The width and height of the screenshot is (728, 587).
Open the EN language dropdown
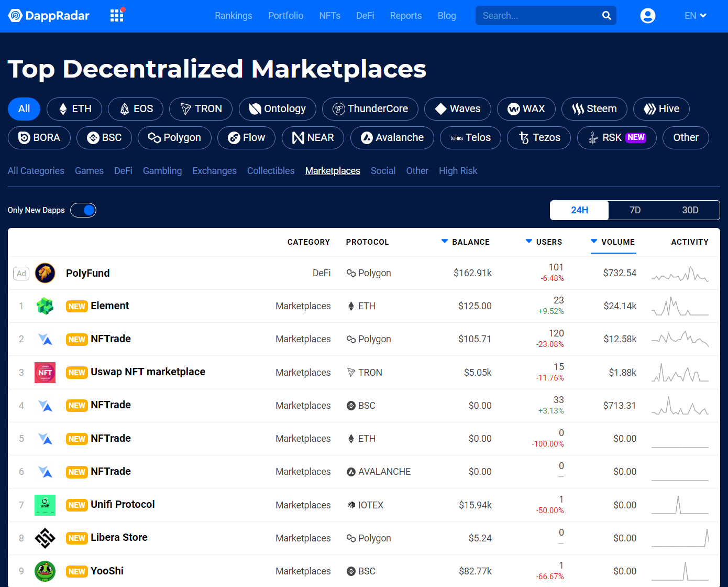[695, 15]
